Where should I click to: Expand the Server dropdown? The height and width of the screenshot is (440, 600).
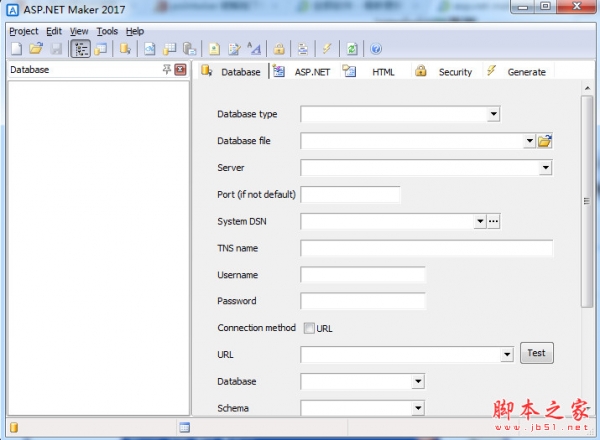click(545, 168)
